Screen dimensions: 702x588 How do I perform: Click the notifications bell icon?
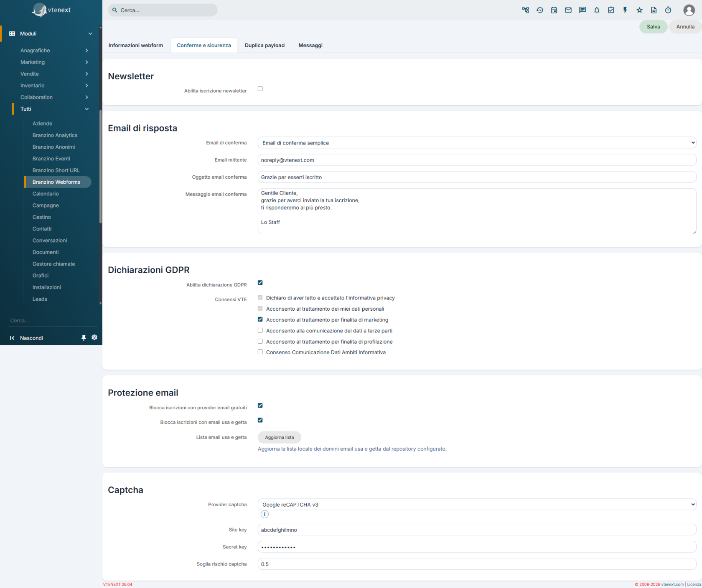596,10
